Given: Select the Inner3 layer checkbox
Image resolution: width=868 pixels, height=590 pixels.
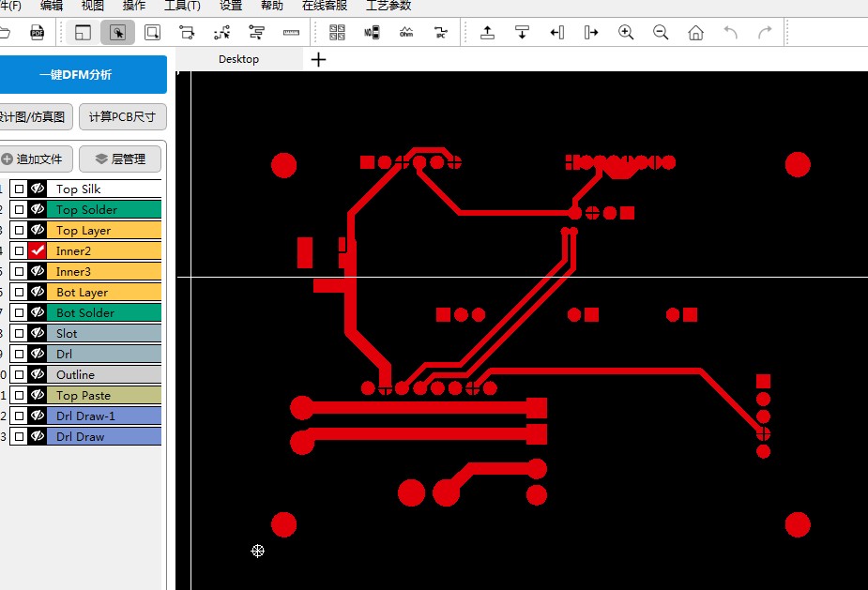Looking at the screenshot, I should click(x=20, y=271).
